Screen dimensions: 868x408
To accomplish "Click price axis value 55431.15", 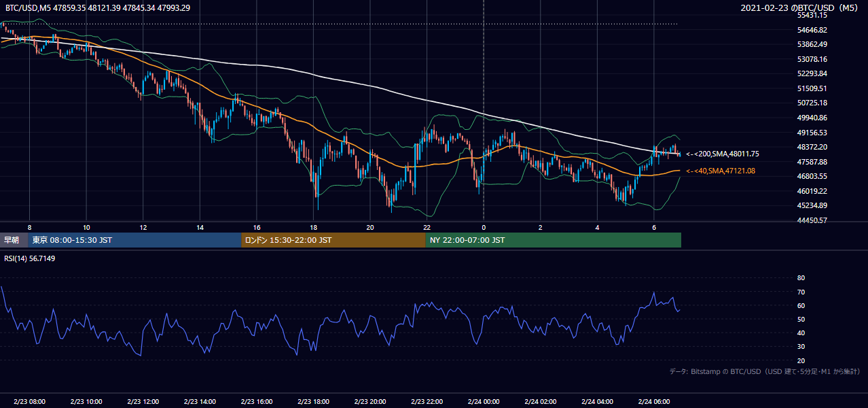I will pyautogui.click(x=812, y=15).
